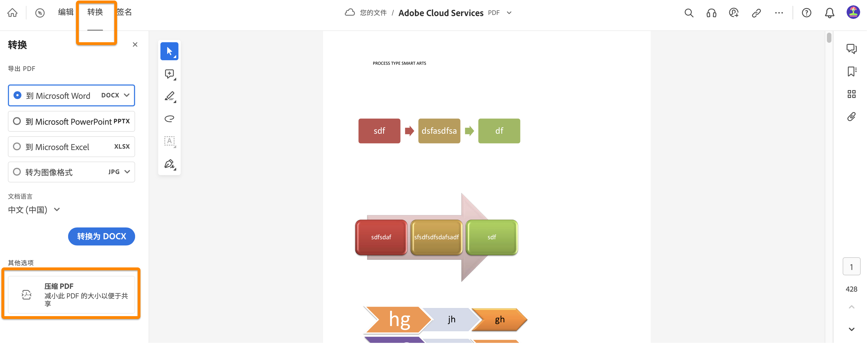Select the Draw freehand tool
The height and width of the screenshot is (344, 868).
(169, 119)
